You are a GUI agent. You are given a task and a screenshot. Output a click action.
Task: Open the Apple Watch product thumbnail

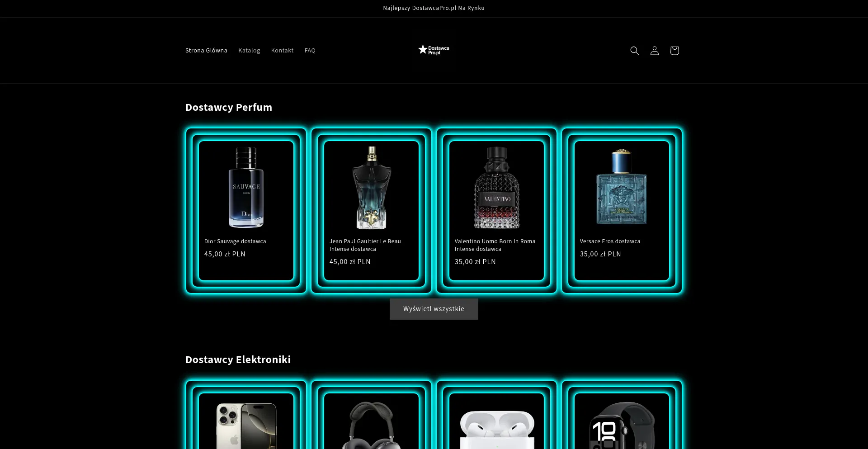coord(622,425)
